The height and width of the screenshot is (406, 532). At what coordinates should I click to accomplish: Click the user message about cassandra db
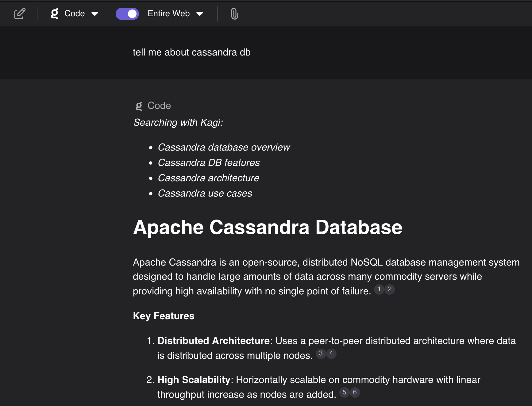tap(191, 52)
